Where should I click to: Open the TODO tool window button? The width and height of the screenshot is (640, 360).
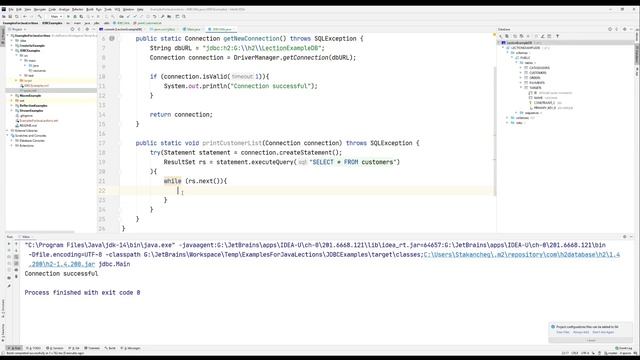pyautogui.click(x=34, y=348)
